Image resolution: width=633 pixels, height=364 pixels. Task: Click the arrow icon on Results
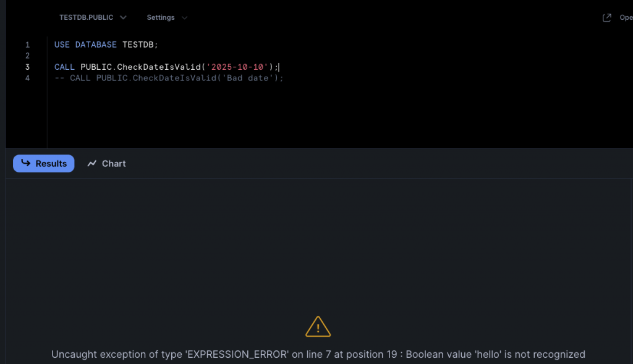pyautogui.click(x=26, y=163)
